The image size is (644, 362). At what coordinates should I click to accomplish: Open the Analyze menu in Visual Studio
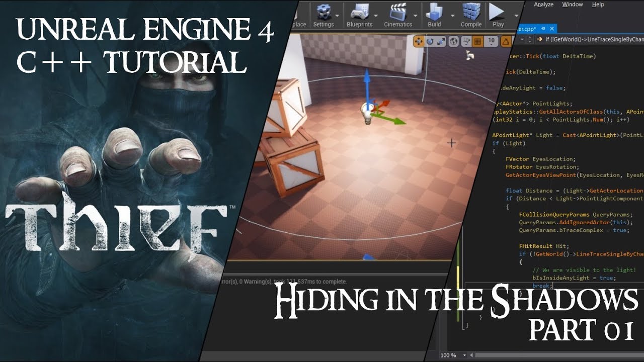543,5
